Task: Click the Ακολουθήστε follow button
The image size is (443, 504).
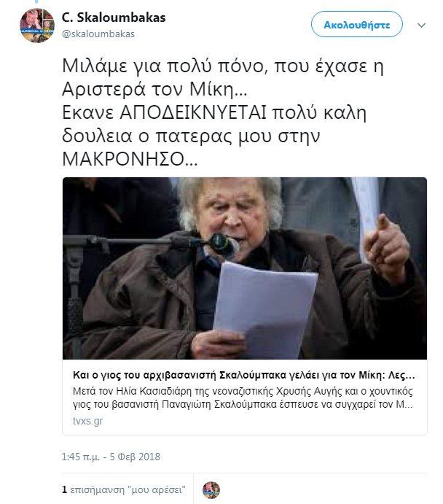Action: pyautogui.click(x=356, y=24)
